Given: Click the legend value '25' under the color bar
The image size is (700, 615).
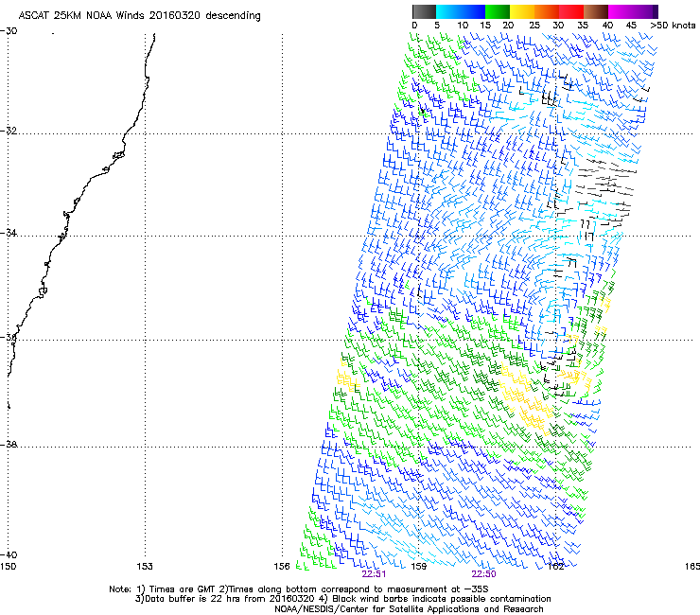Looking at the screenshot, I should tap(534, 26).
